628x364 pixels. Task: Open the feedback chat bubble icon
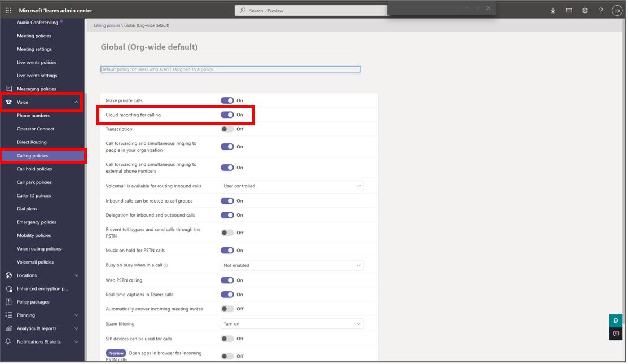coord(615,334)
